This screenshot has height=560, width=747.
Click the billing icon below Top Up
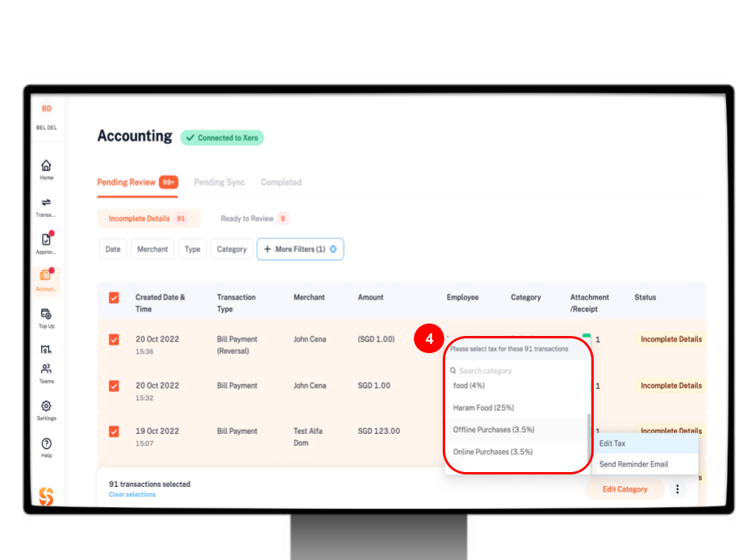[x=46, y=349]
